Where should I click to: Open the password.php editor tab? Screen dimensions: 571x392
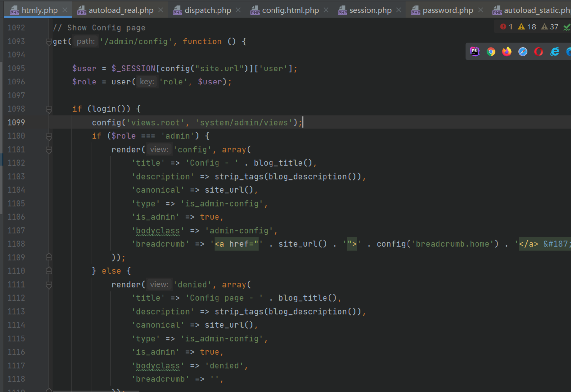click(x=448, y=10)
